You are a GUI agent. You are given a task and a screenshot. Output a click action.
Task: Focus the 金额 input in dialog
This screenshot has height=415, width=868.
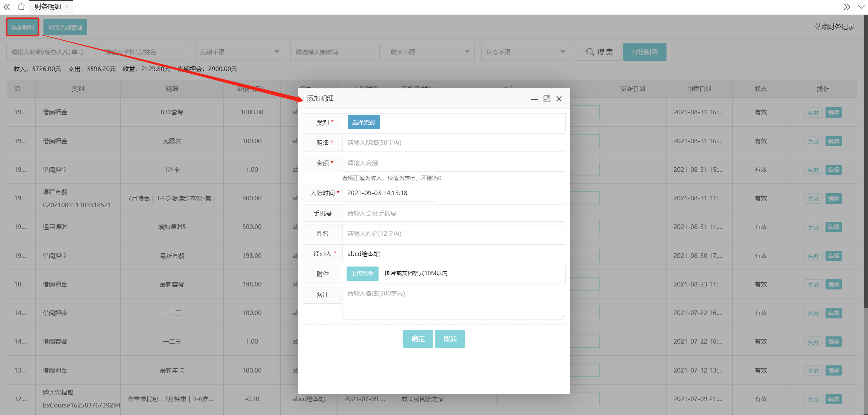[x=453, y=163]
